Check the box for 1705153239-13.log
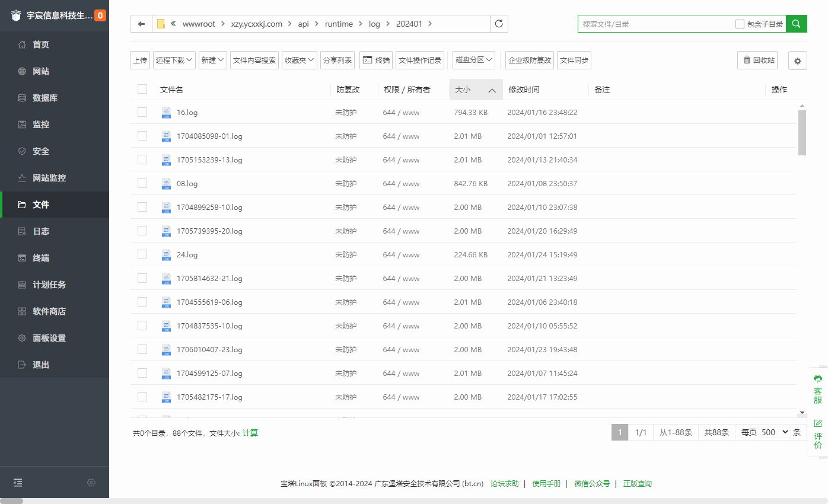The width and height of the screenshot is (828, 504). coord(142,160)
